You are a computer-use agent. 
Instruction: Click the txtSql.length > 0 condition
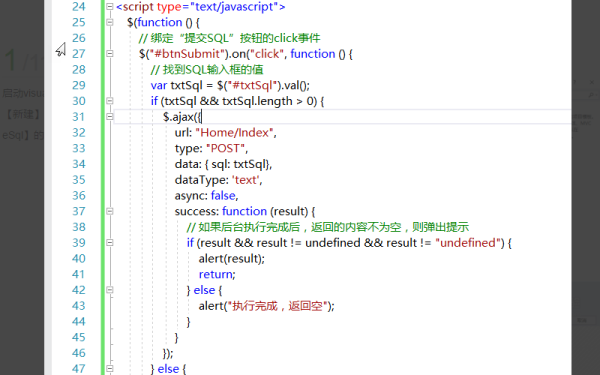tap(268, 101)
